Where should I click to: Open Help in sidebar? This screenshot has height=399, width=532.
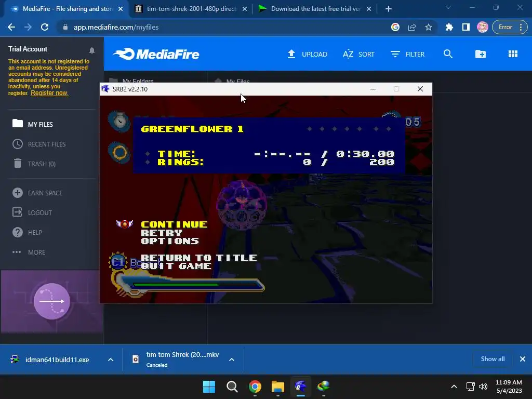(27, 232)
